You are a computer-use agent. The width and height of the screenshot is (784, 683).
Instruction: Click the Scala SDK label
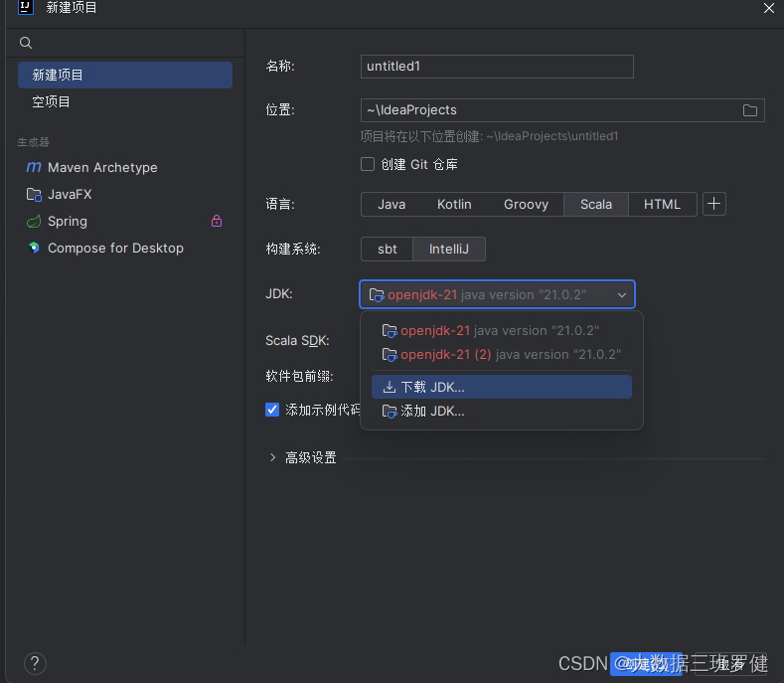point(297,341)
